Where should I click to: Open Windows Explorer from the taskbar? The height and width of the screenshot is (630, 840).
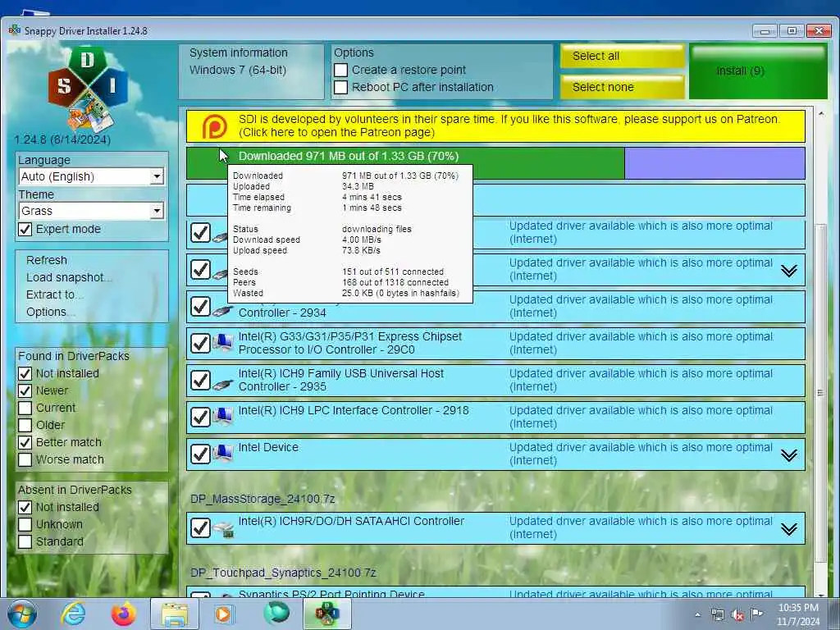(x=175, y=614)
